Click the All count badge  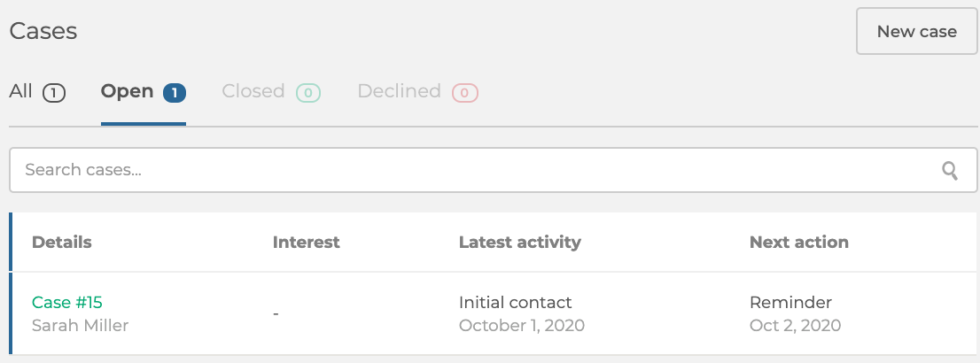(x=54, y=93)
